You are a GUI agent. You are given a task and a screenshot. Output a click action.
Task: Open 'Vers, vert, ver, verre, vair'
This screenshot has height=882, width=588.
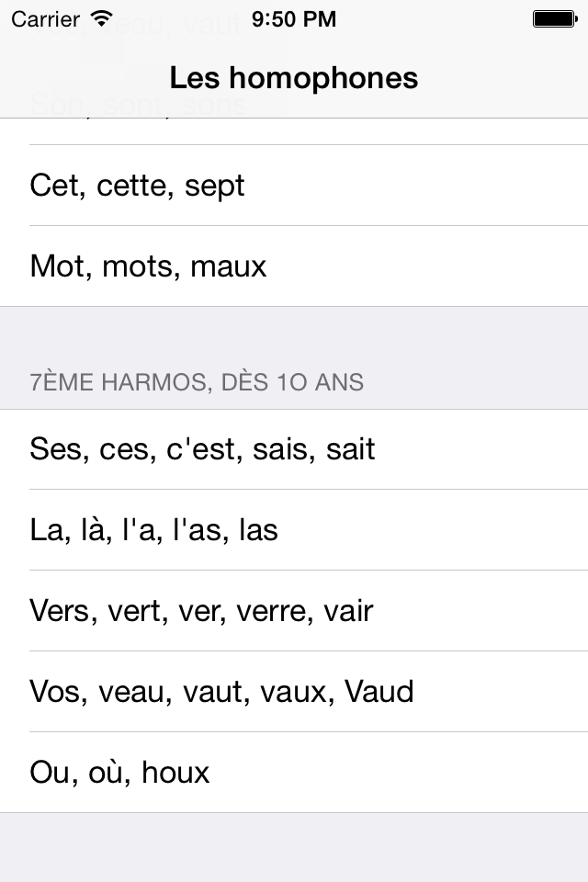coord(201,611)
